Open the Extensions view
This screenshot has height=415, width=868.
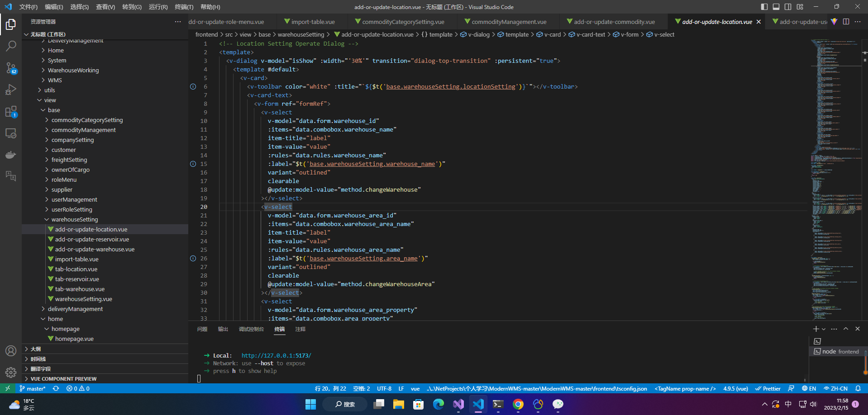pyautogui.click(x=11, y=112)
